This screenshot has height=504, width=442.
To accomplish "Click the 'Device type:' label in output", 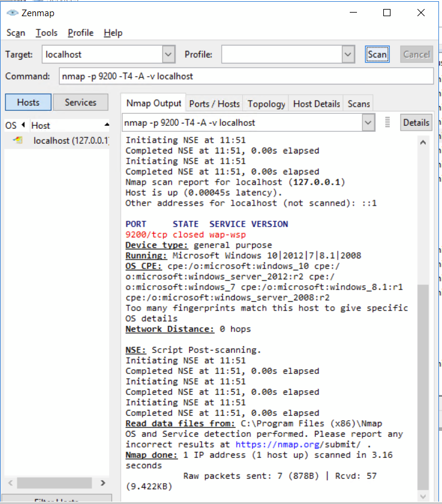I will (x=157, y=245).
